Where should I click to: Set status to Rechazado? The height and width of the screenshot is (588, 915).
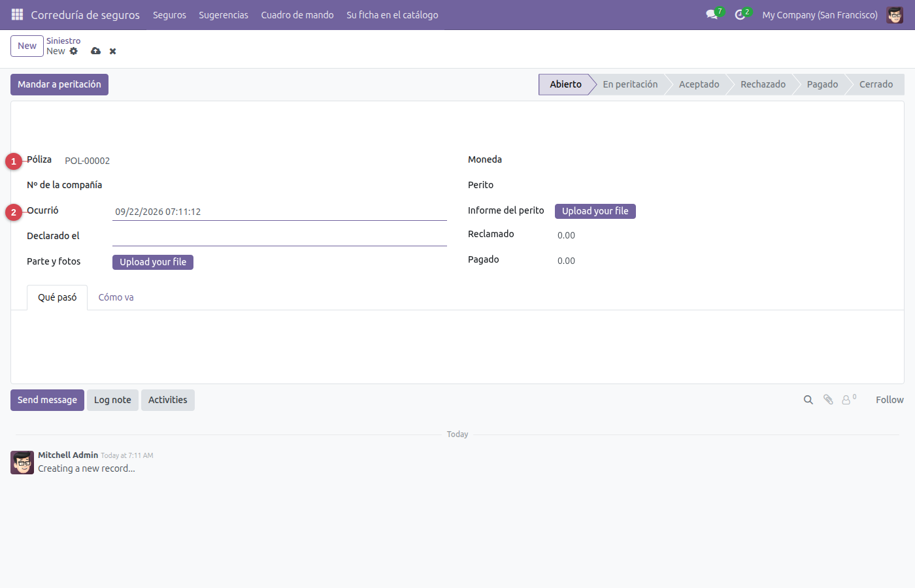click(763, 84)
